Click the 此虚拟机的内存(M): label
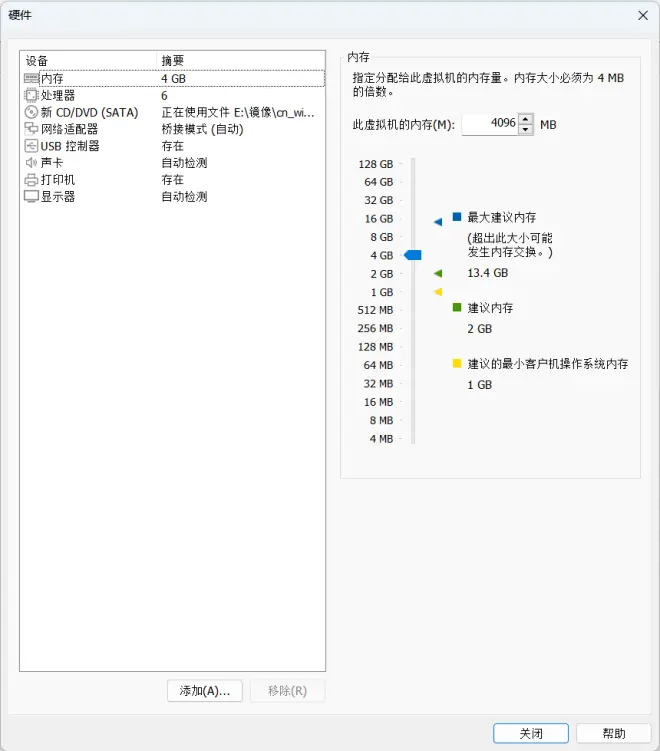Image resolution: width=660 pixels, height=751 pixels. (403, 125)
